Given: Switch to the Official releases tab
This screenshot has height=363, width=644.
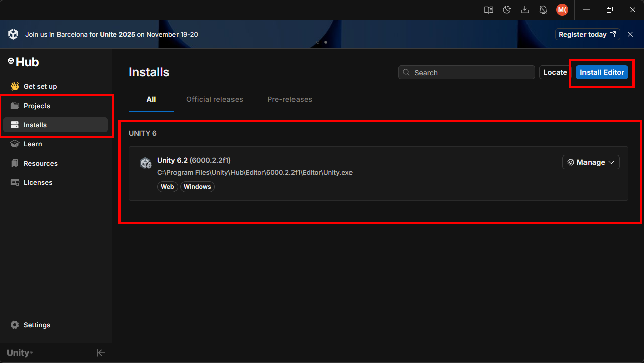Looking at the screenshot, I should (x=214, y=99).
